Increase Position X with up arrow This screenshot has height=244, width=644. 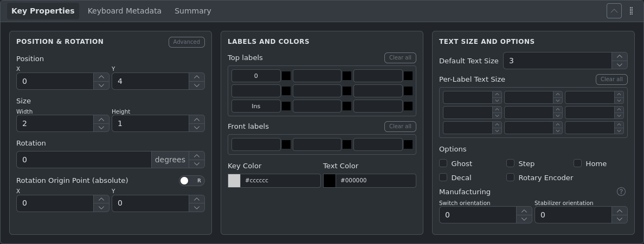point(101,77)
